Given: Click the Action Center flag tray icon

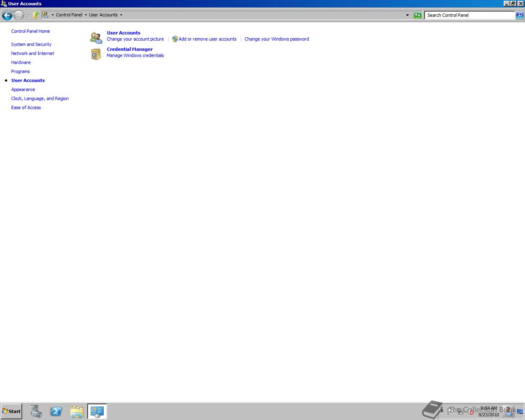Looking at the screenshot, I should coord(451,411).
